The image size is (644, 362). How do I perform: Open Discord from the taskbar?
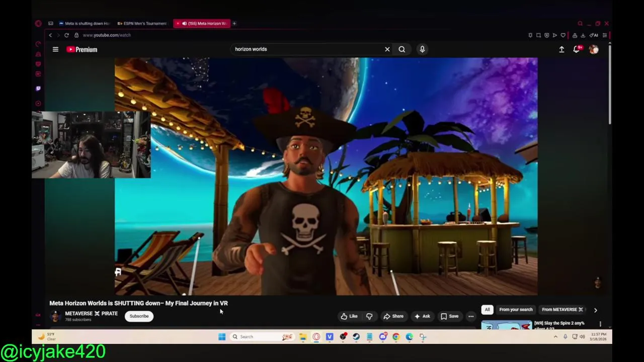[383, 337]
